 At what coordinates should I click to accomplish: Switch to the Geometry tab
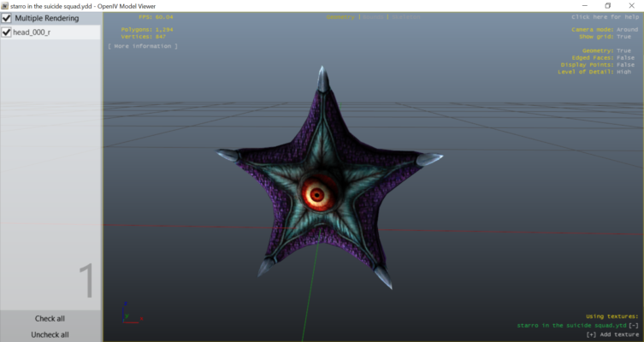coord(340,16)
